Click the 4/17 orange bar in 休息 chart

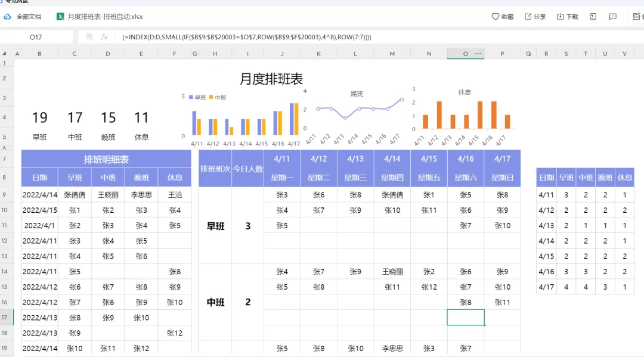[507, 122]
